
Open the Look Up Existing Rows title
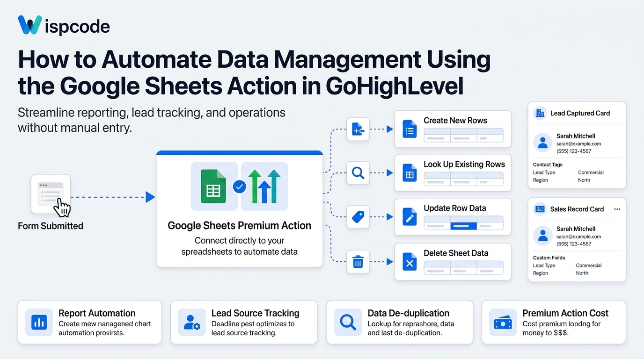pyautogui.click(x=464, y=165)
